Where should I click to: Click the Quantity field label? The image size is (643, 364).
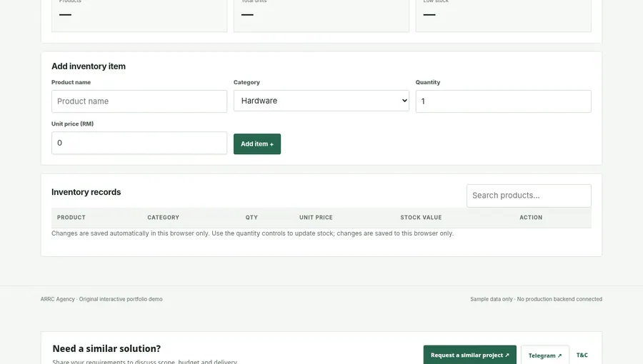point(428,82)
